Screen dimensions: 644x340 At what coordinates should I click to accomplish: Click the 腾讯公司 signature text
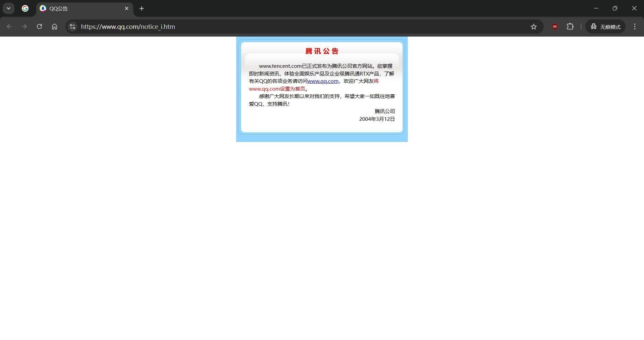[x=385, y=111]
